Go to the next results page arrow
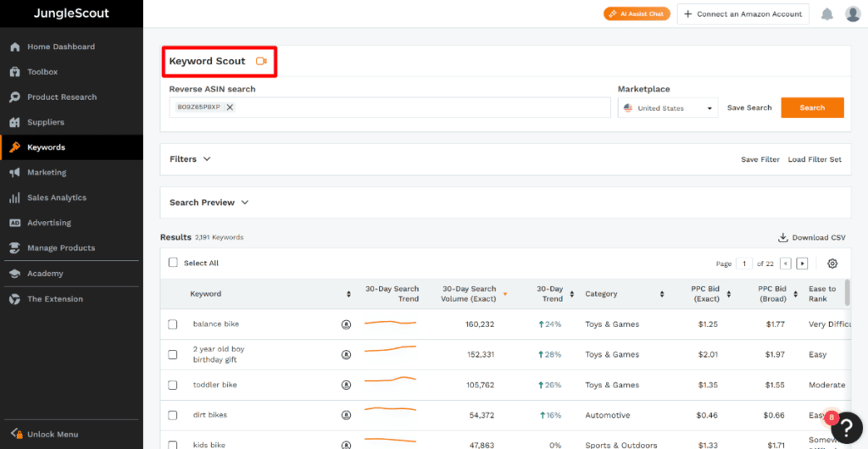868x449 pixels. click(x=802, y=263)
